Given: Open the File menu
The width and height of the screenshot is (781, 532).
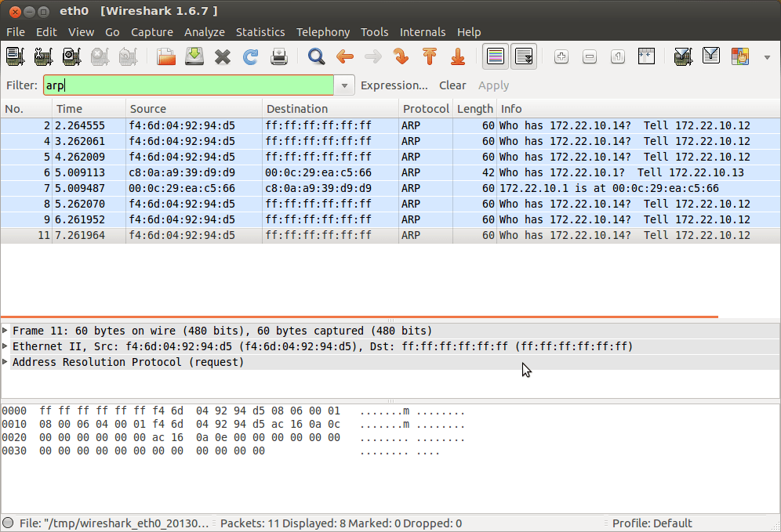Looking at the screenshot, I should click(16, 32).
